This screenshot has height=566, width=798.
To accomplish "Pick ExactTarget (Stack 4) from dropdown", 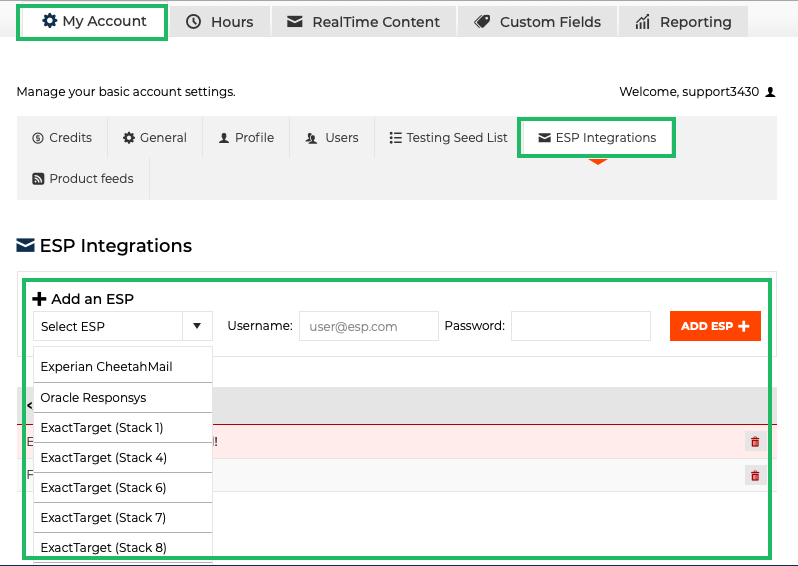I will (x=104, y=457).
